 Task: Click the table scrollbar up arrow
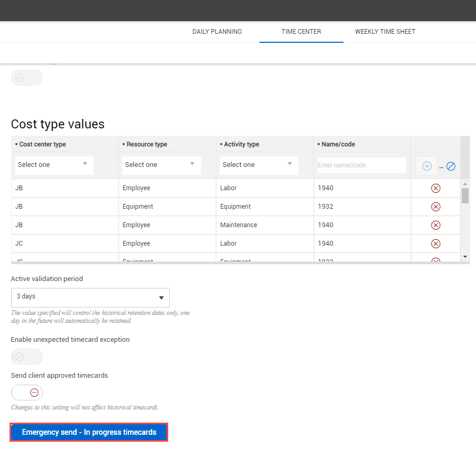[465, 184]
